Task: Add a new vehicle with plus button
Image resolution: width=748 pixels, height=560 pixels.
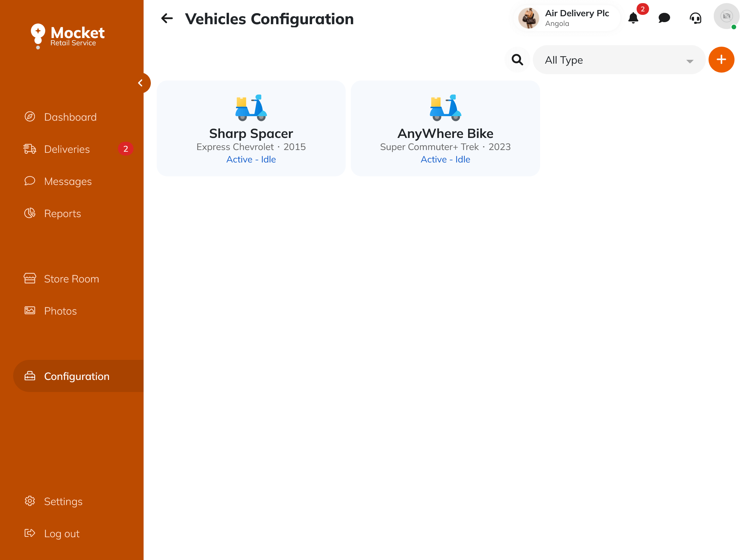Action: pos(721,60)
